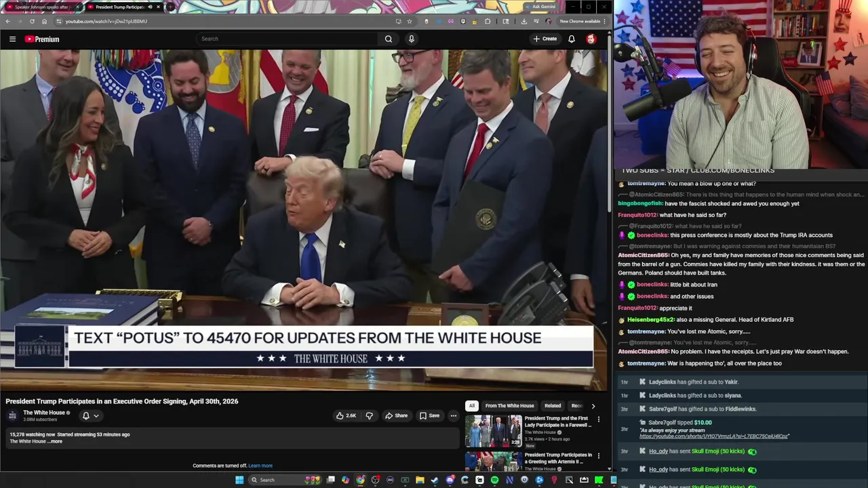Focus the YouTube search input field

click(x=288, y=39)
